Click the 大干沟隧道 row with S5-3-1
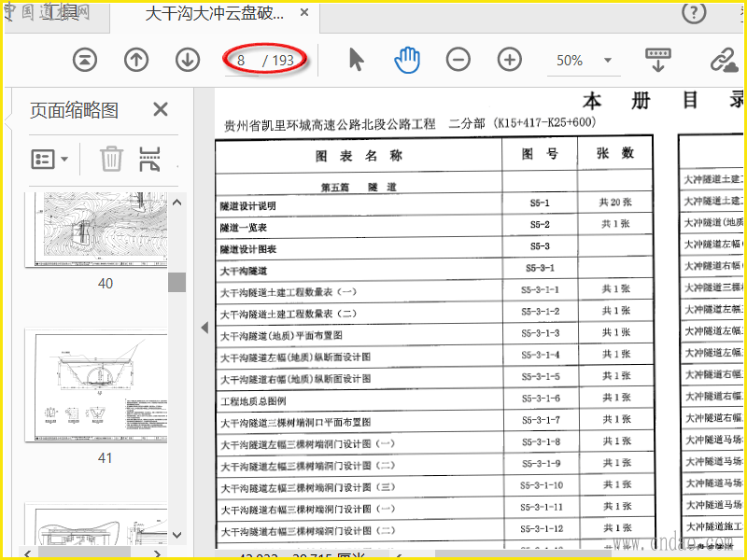The height and width of the screenshot is (560, 747). (244, 272)
